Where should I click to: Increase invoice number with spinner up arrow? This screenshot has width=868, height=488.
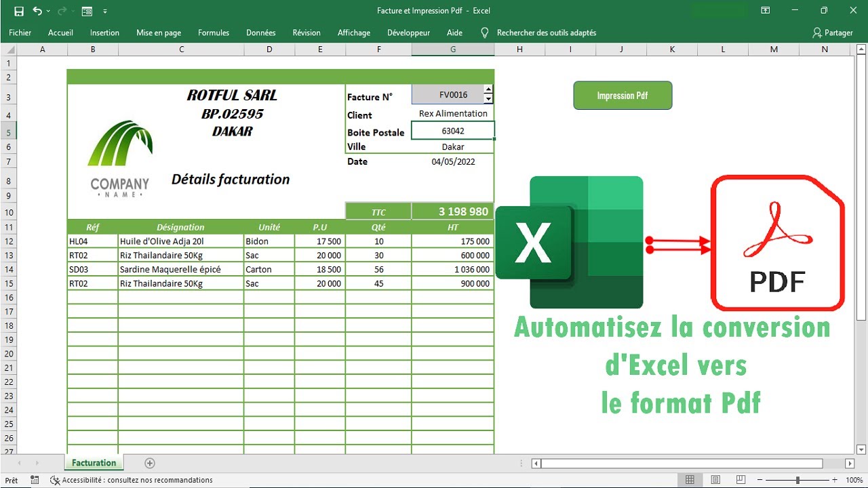488,89
